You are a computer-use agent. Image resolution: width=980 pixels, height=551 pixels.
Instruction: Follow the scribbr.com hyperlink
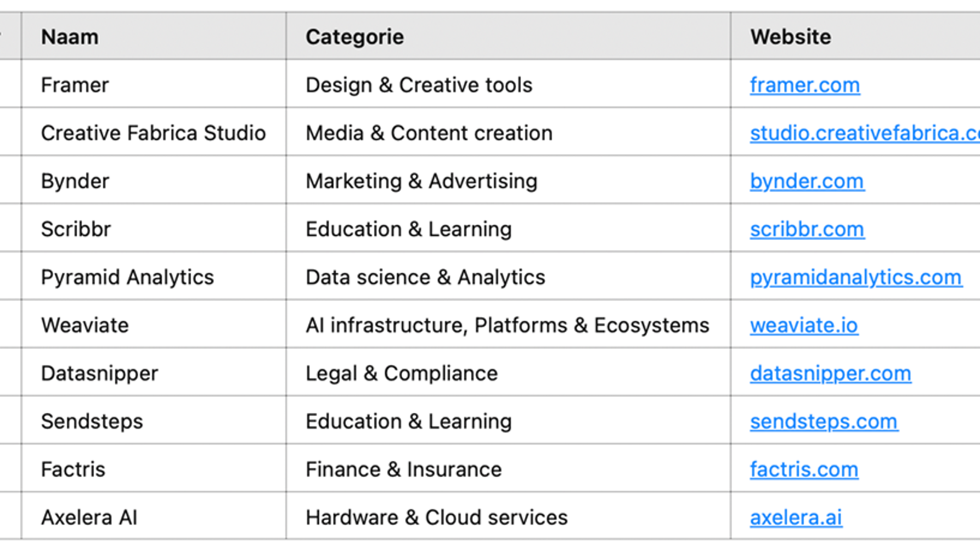pyautogui.click(x=807, y=230)
